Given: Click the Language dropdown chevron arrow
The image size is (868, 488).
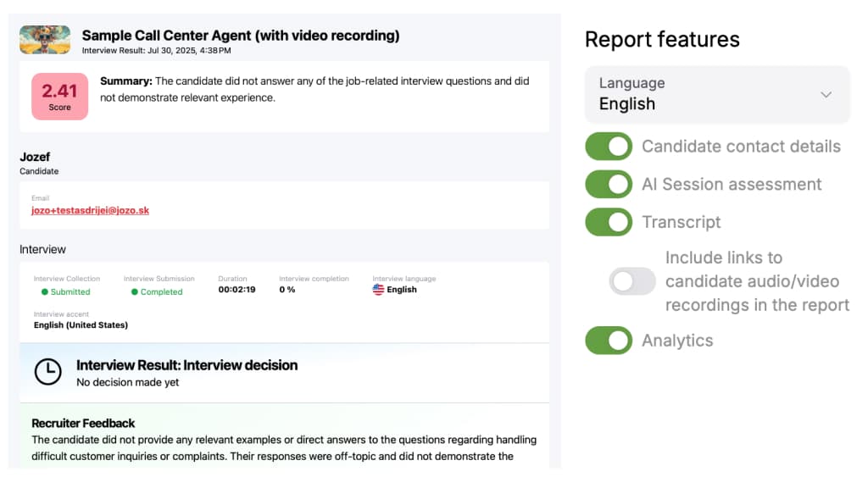Looking at the screenshot, I should [x=826, y=95].
